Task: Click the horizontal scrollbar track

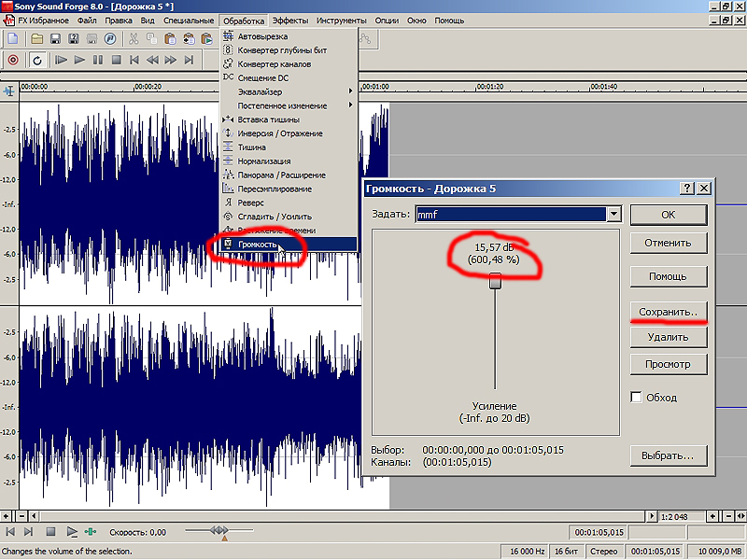Action: (x=343, y=516)
